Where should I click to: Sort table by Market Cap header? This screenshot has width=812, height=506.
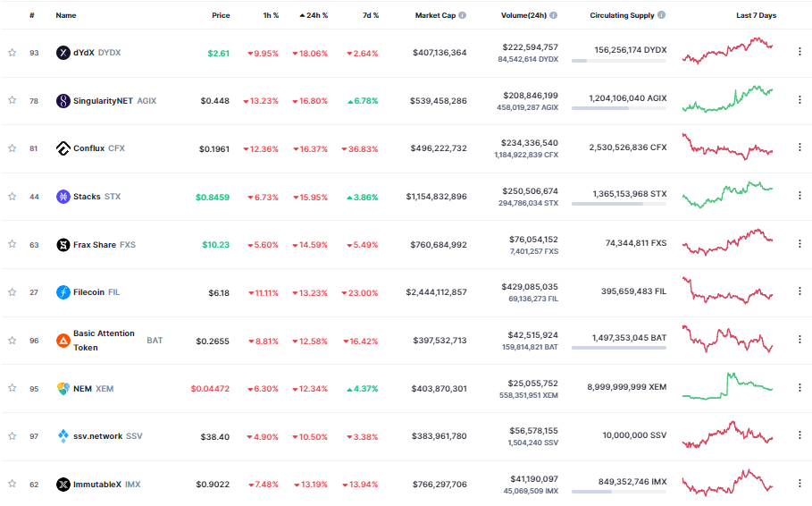(435, 15)
